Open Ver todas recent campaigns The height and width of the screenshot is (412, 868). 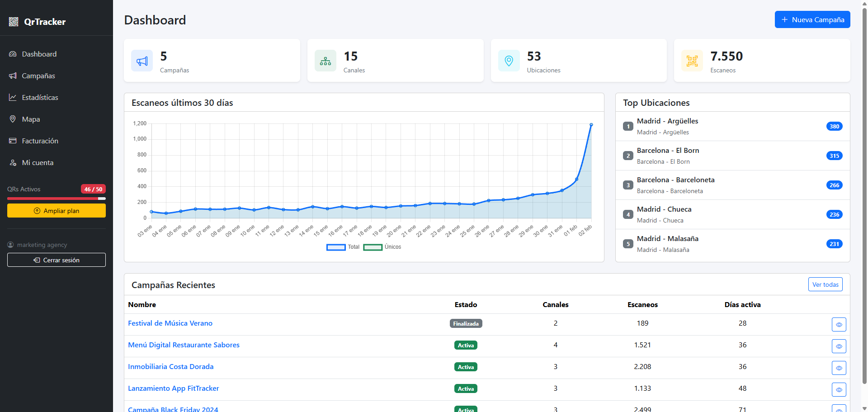(825, 284)
